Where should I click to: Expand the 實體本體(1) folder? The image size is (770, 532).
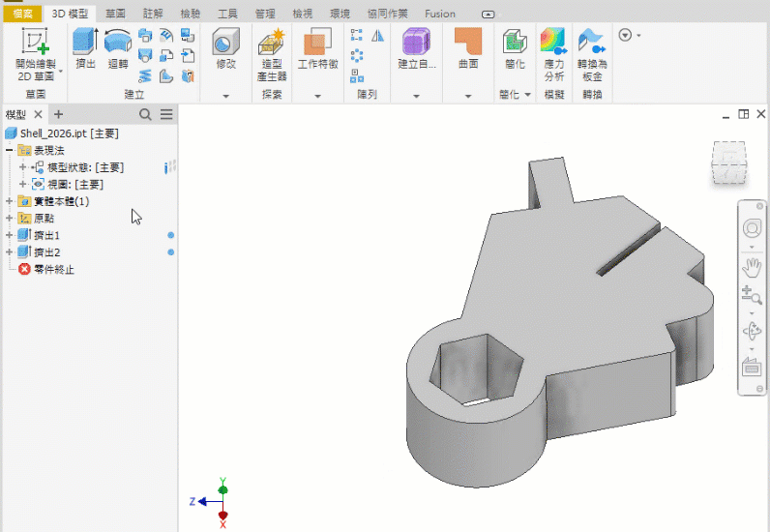coord(9,201)
